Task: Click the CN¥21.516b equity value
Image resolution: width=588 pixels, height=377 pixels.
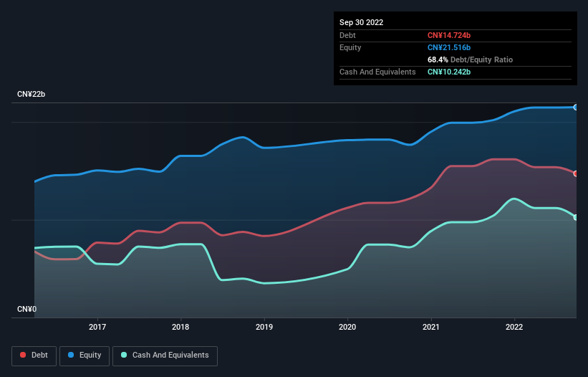Action: 449,47
